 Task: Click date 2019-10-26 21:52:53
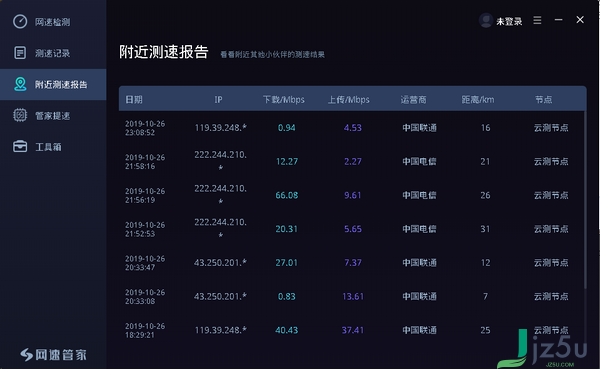coord(145,229)
